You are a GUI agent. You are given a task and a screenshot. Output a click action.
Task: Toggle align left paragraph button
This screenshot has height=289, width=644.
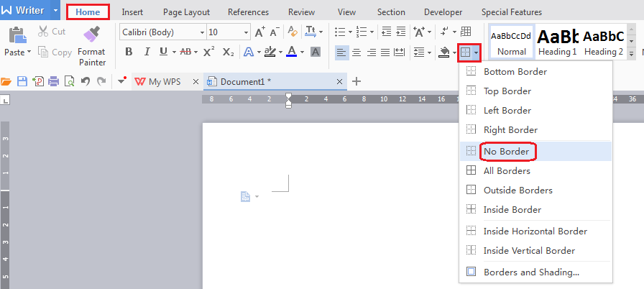(341, 52)
